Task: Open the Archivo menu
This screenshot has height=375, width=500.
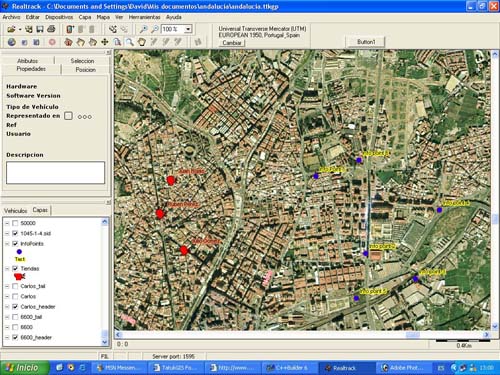Action: click(x=11, y=17)
